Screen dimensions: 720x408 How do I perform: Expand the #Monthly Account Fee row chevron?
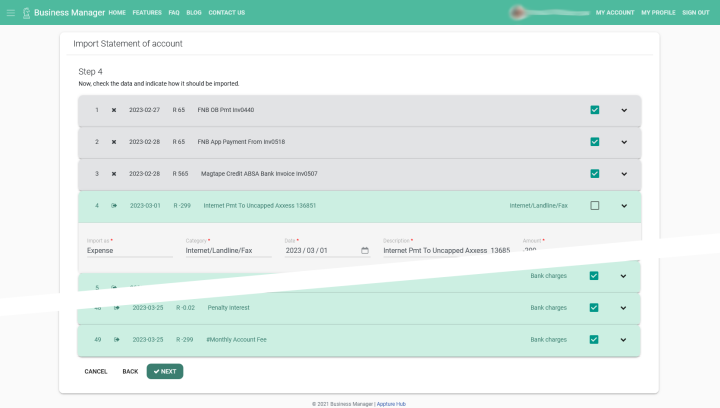[624, 340]
